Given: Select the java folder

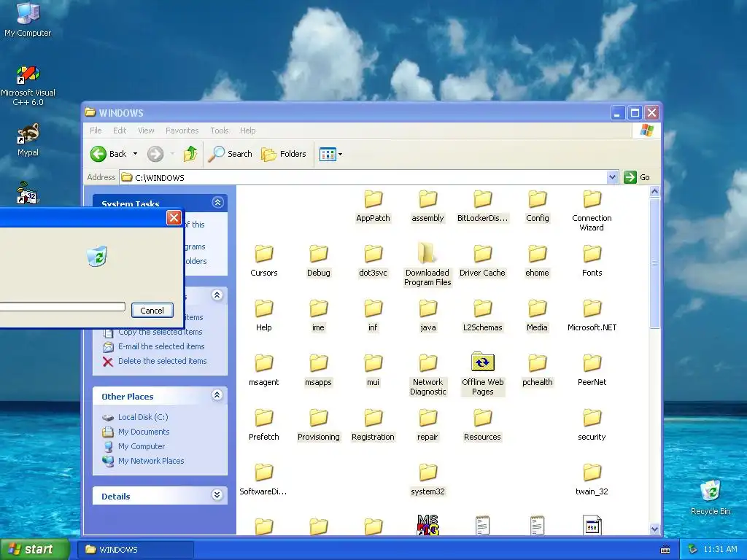Looking at the screenshot, I should point(427,316).
